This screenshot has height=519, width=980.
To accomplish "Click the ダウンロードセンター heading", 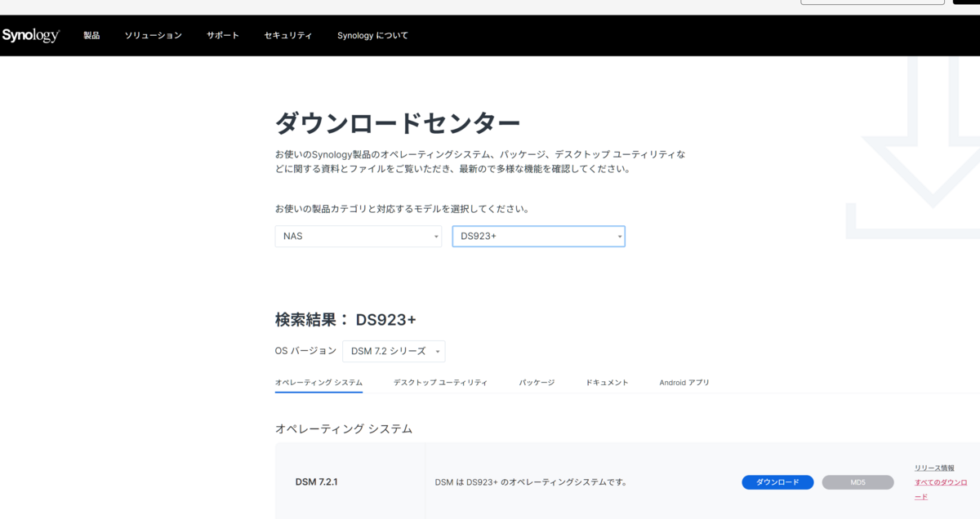I will [398, 123].
